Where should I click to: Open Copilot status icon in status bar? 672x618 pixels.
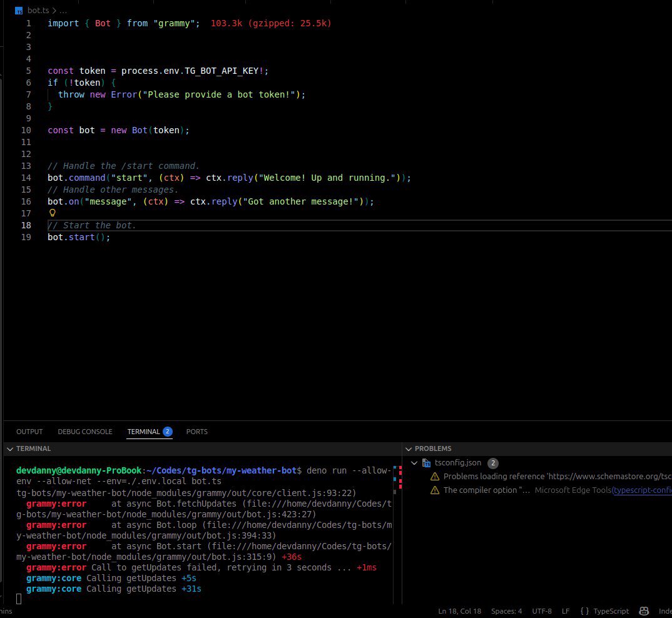point(643,610)
